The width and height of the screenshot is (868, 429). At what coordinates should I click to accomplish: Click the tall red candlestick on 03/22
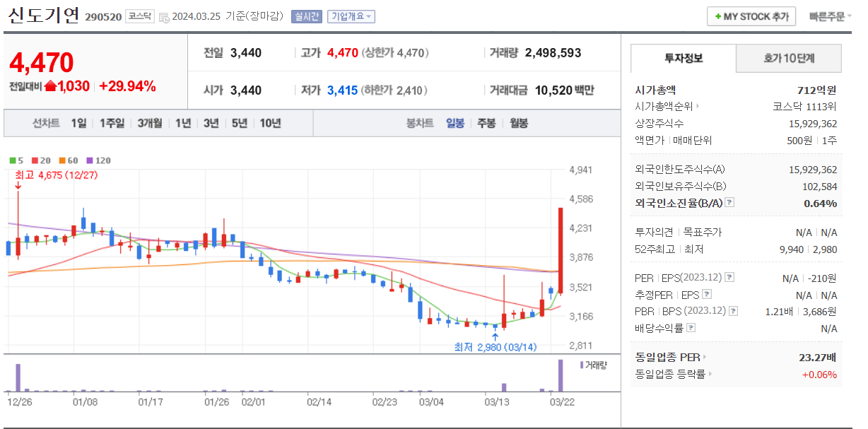[x=561, y=251]
